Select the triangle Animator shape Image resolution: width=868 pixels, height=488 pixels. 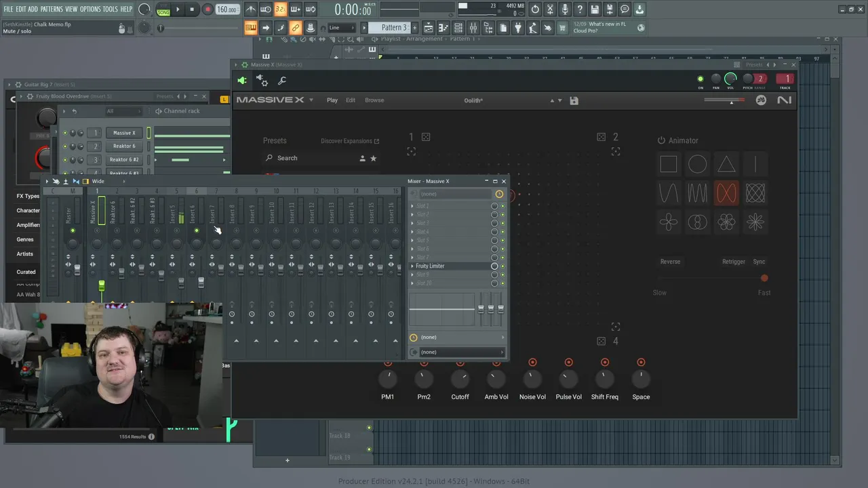pos(726,164)
